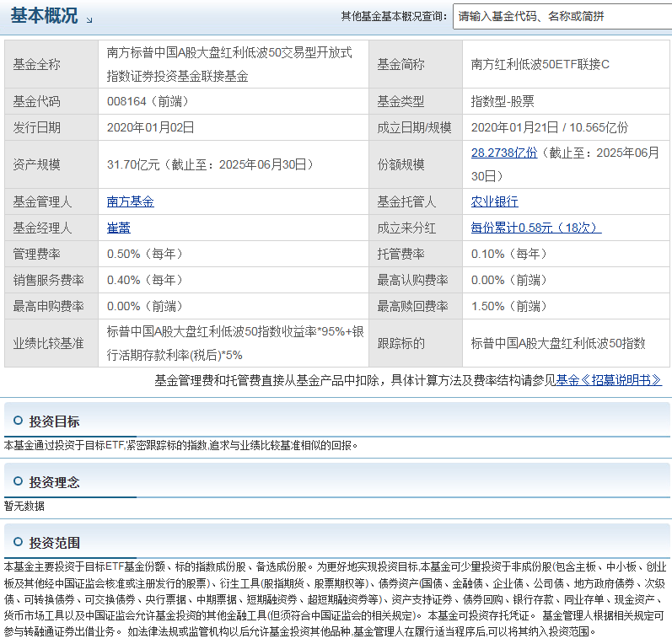Open fund manager 崔蕾 profile link
This screenshot has height=644, width=672.
click(x=118, y=228)
